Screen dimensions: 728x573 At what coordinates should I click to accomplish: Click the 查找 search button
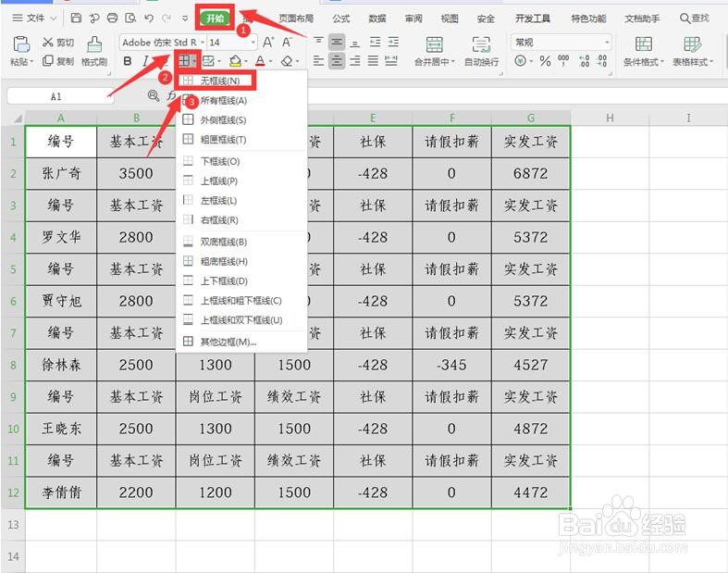pyautogui.click(x=695, y=19)
